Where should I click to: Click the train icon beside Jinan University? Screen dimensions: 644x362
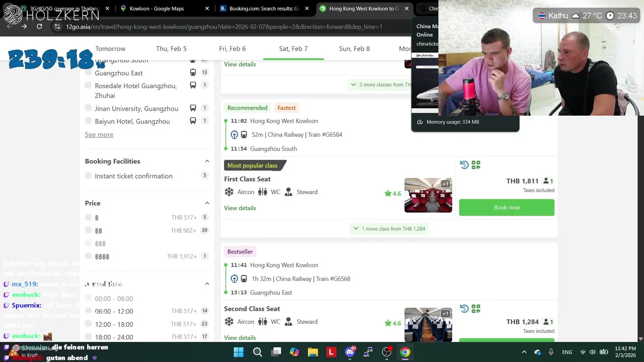pyautogui.click(x=193, y=108)
